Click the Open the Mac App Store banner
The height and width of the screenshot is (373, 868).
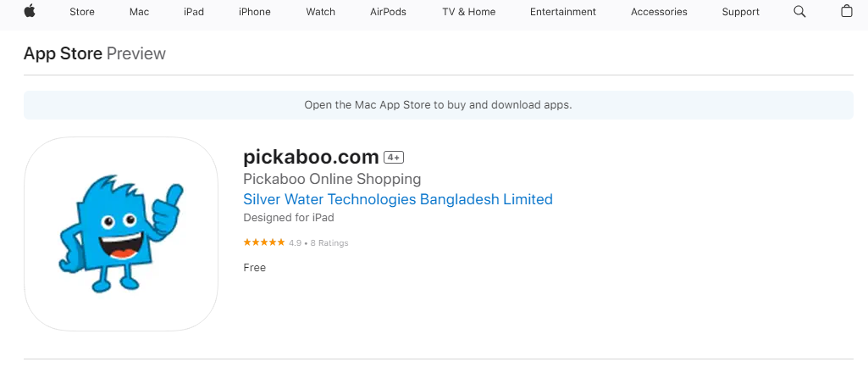click(438, 105)
